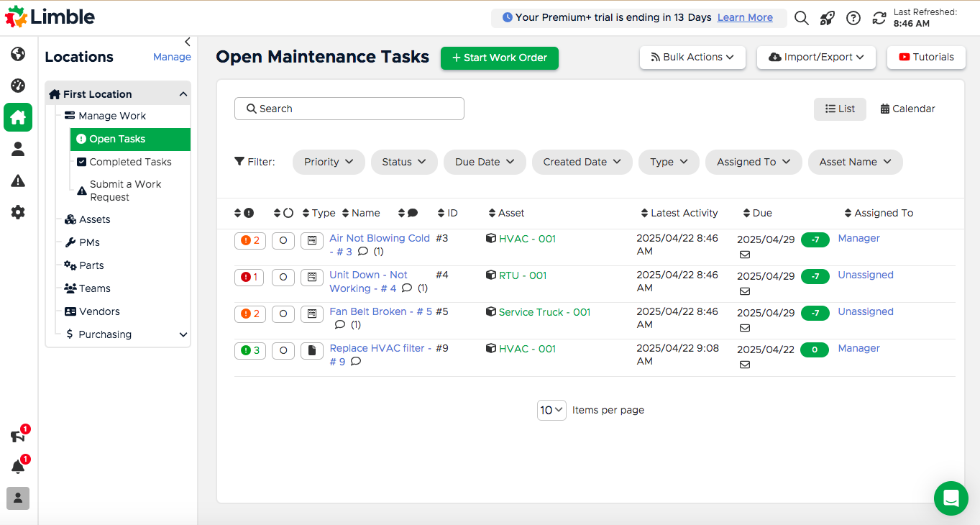The height and width of the screenshot is (525, 980).
Task: Click the refresh arrows icon
Action: (x=879, y=18)
